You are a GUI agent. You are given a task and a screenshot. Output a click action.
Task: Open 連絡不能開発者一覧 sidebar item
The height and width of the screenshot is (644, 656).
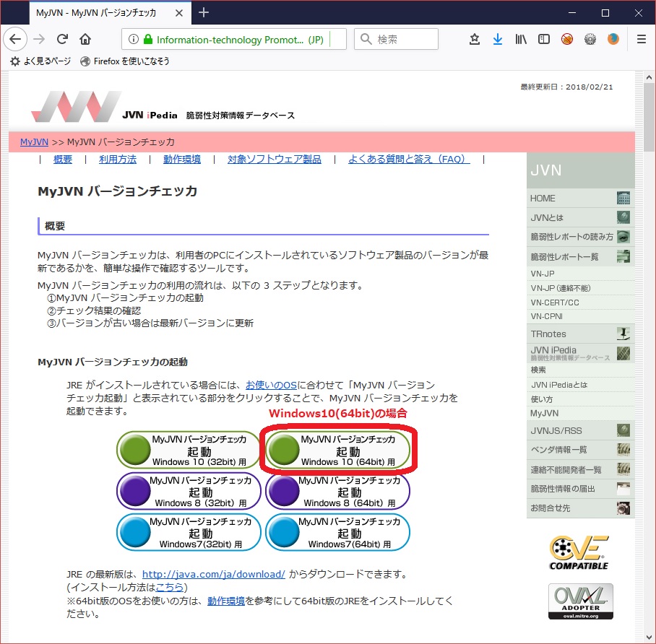580,469
